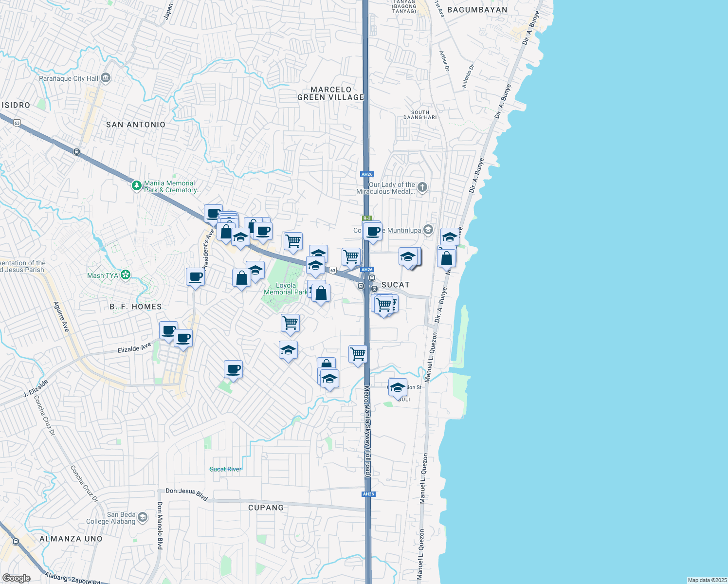Viewport: 728px width, 584px height.
Task: Select the shopping cart marker above Loyola Memorial Park
Action: click(292, 240)
